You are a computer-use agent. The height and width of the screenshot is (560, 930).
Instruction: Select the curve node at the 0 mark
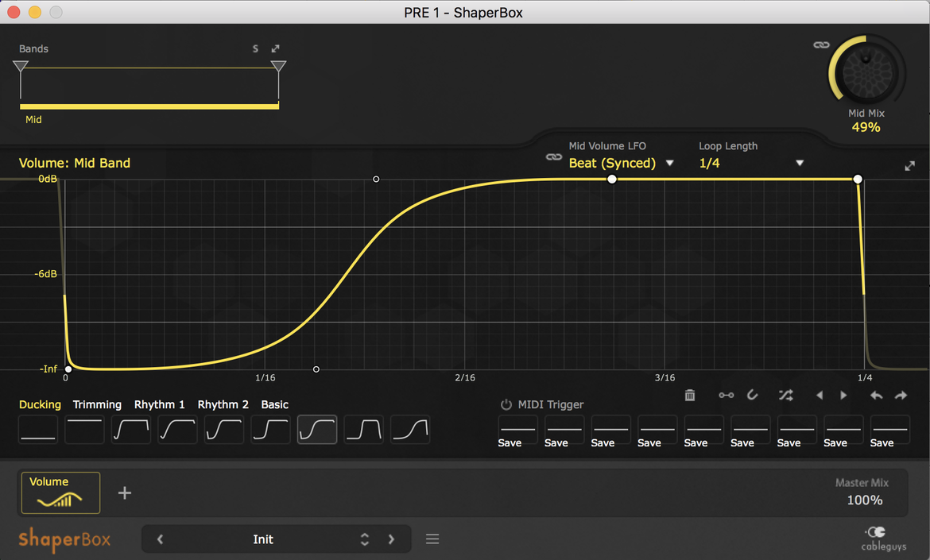(x=68, y=369)
